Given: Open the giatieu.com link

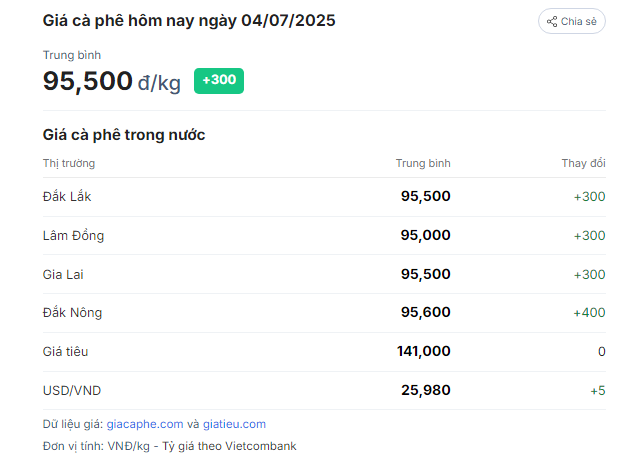Looking at the screenshot, I should click(x=234, y=424).
